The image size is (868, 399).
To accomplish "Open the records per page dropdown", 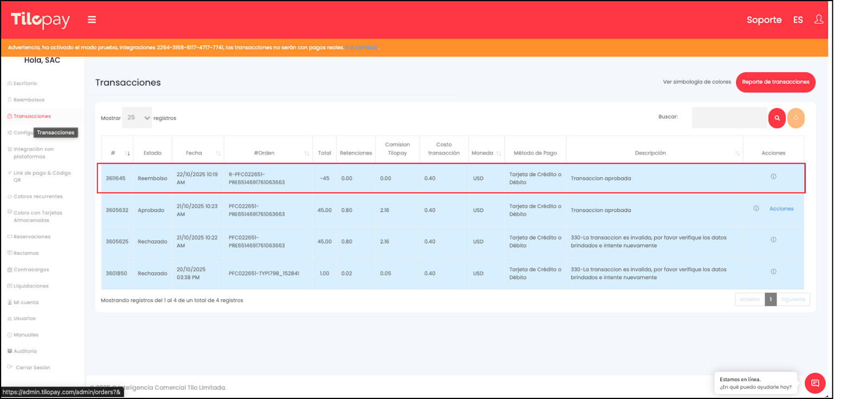I will tap(137, 118).
